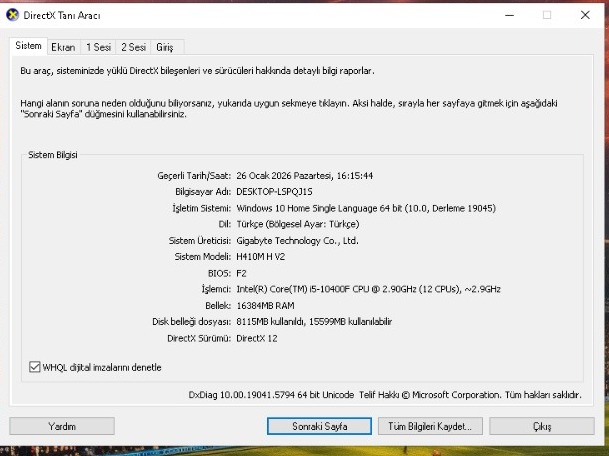609x456 pixels.
Task: Click computer name DESKTOP-LSPQJ1S
Action: [x=274, y=191]
